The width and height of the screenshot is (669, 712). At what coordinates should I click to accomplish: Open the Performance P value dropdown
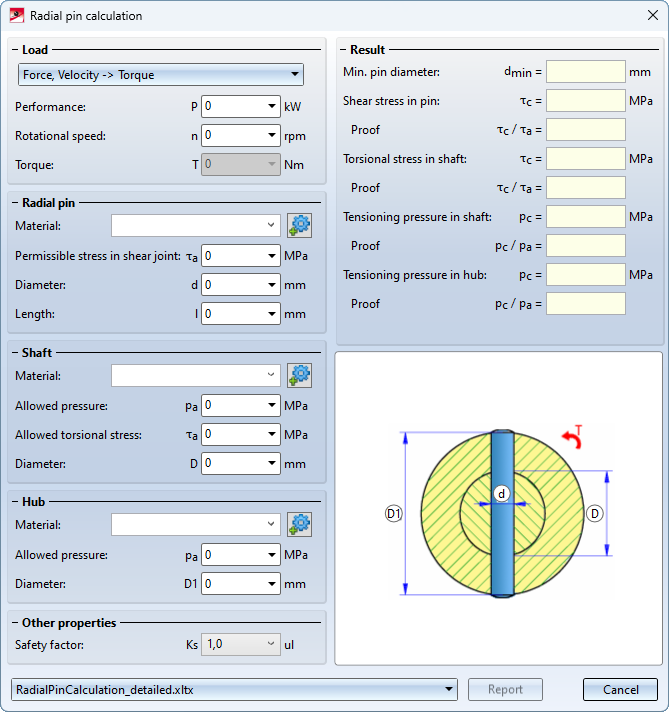tap(272, 107)
